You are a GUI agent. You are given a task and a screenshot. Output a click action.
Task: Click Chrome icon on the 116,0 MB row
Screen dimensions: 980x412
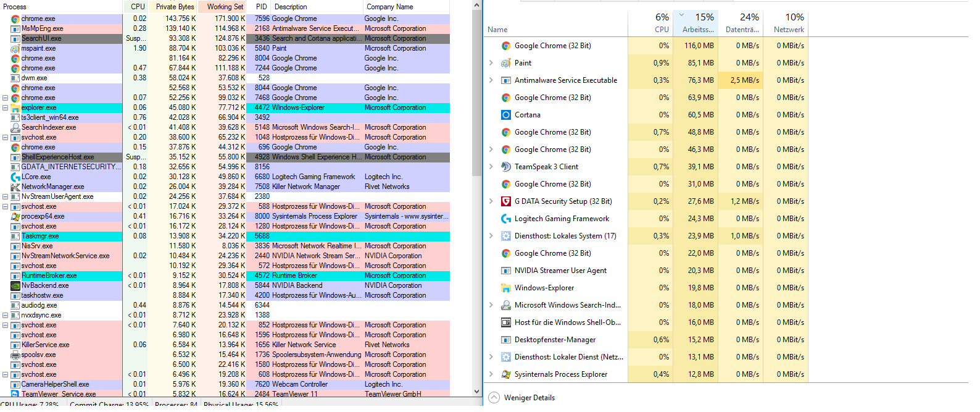point(506,46)
